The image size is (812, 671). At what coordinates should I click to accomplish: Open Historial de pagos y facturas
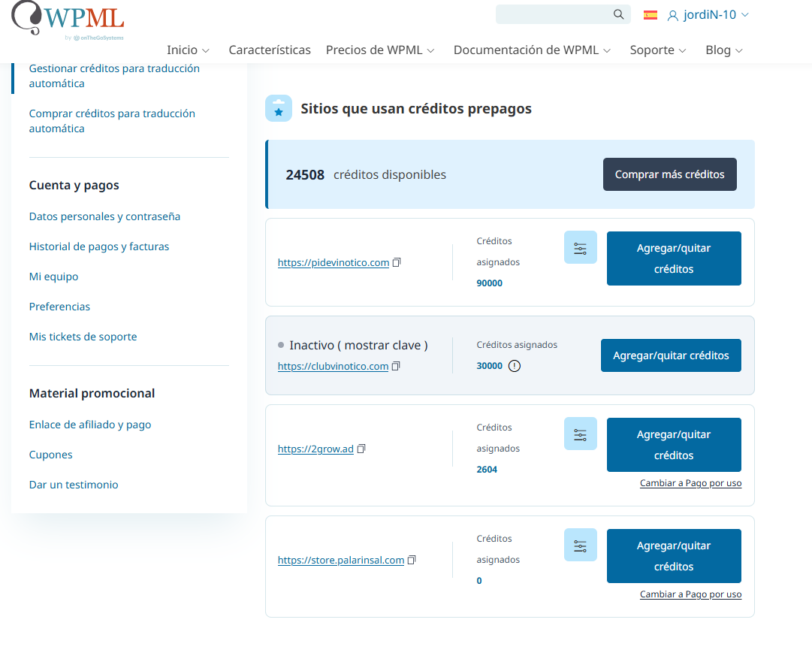(99, 246)
